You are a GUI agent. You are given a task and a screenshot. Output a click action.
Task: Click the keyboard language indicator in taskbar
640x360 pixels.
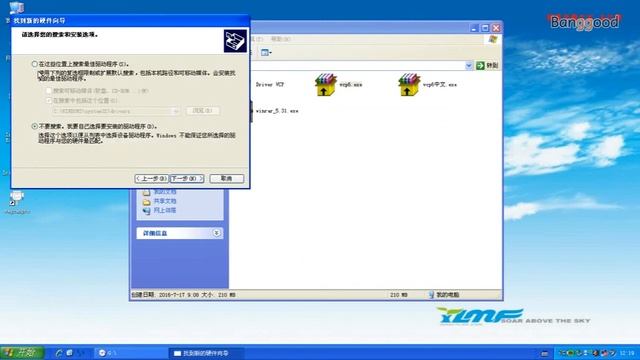click(544, 353)
